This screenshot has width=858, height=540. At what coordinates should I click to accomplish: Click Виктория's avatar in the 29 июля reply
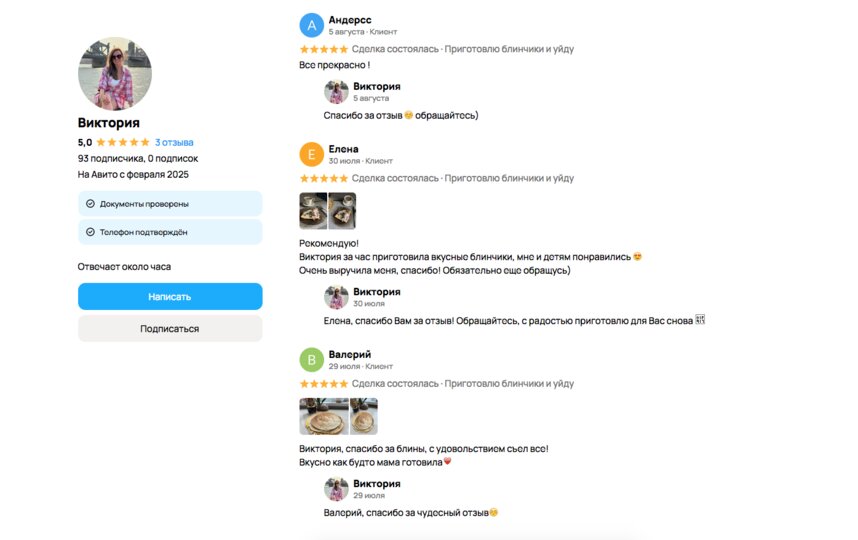point(336,489)
